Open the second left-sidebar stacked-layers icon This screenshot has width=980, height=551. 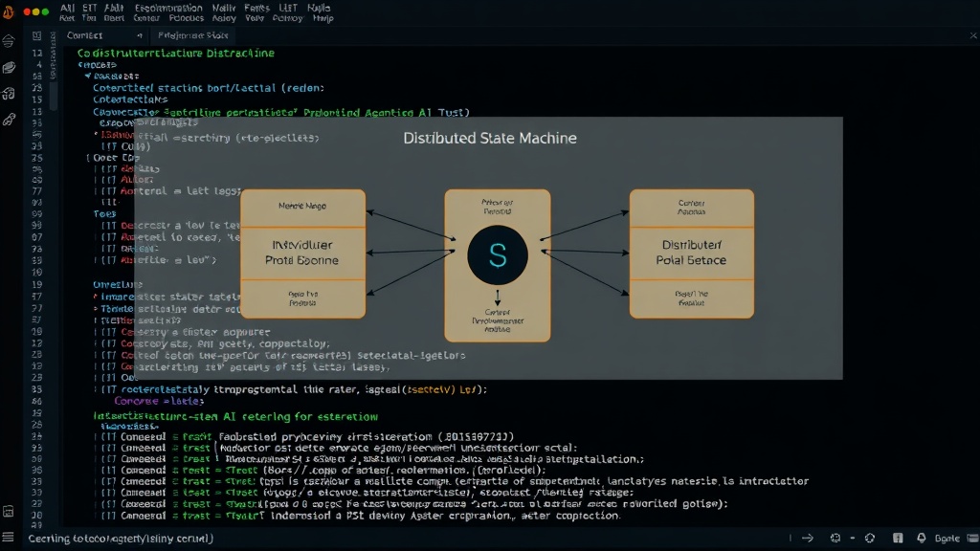8,68
